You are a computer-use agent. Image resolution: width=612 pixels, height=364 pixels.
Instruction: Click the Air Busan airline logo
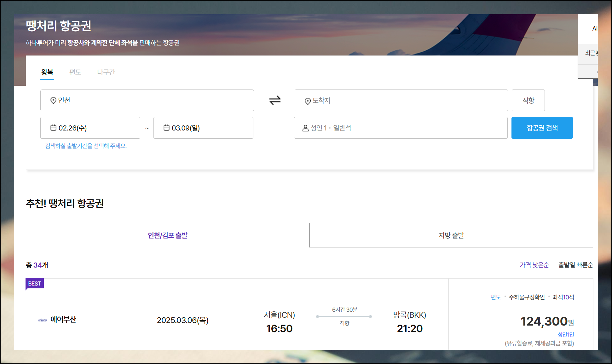click(43, 320)
